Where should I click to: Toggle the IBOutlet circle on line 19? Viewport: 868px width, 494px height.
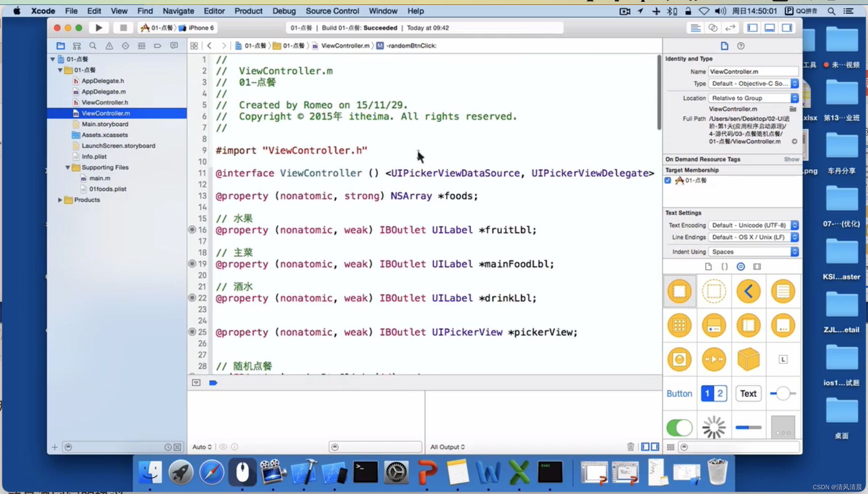click(x=192, y=264)
